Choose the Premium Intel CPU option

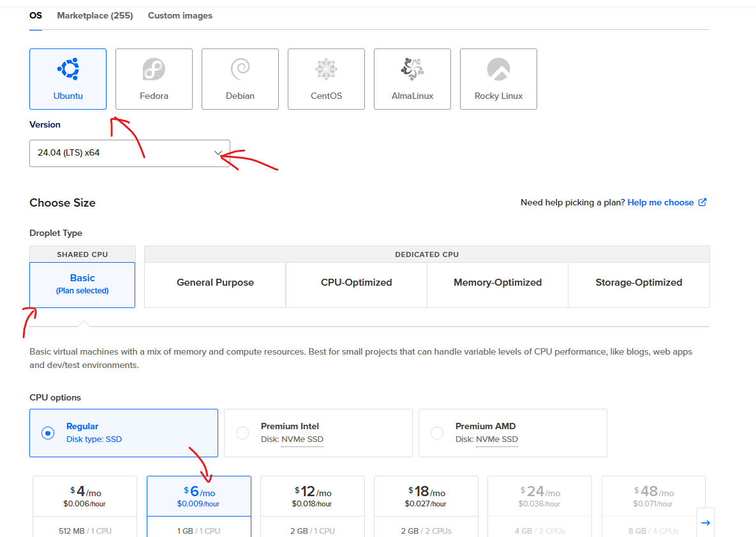[x=242, y=432]
